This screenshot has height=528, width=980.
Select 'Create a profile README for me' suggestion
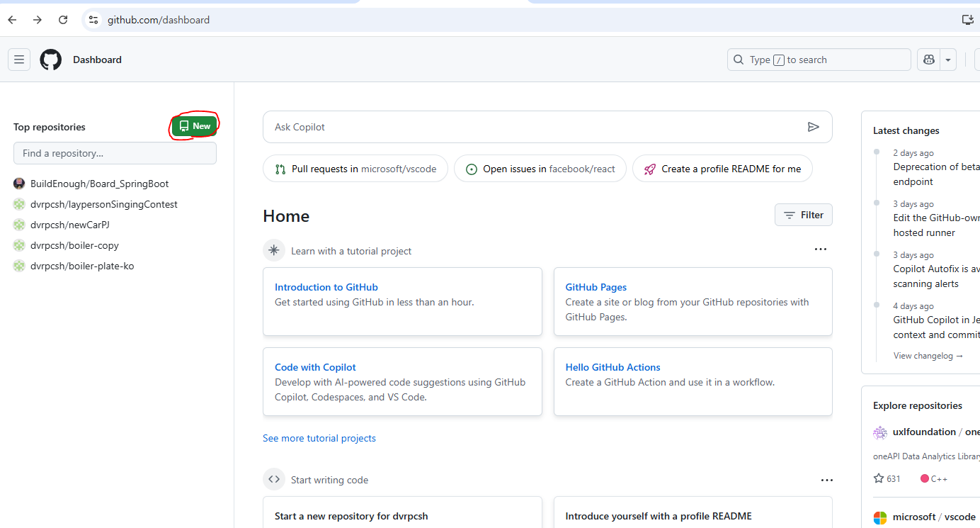point(722,169)
